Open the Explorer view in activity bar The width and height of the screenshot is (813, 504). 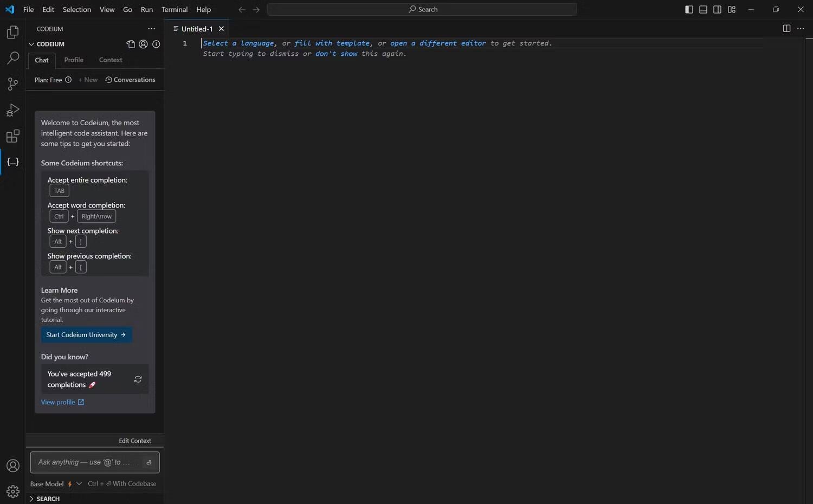pyautogui.click(x=12, y=32)
